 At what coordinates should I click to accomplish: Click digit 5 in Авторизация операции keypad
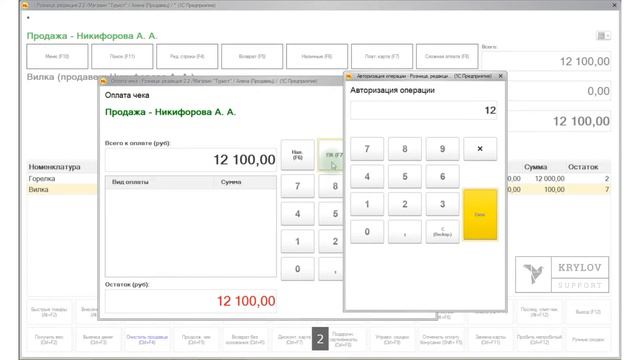pyautogui.click(x=404, y=177)
